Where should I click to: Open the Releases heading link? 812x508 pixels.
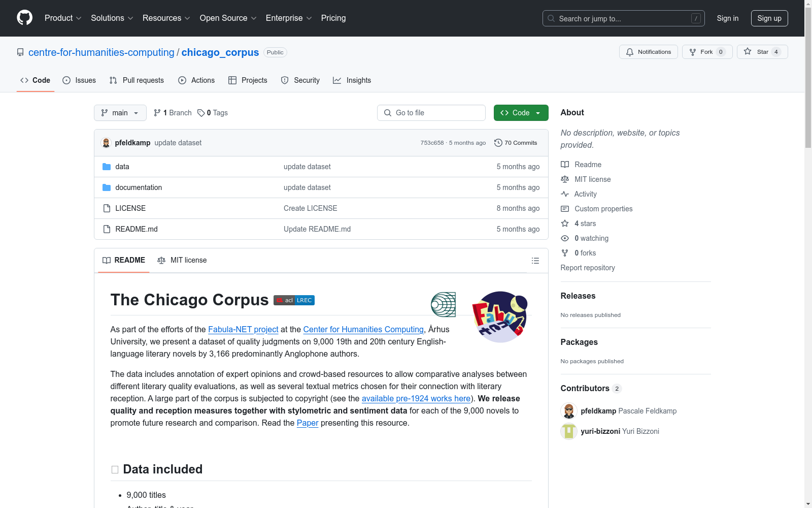(578, 296)
